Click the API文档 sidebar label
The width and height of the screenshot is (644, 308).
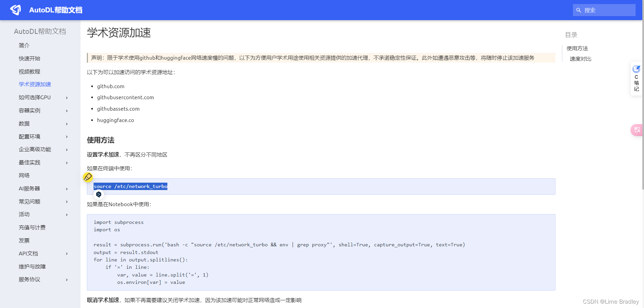click(28, 253)
